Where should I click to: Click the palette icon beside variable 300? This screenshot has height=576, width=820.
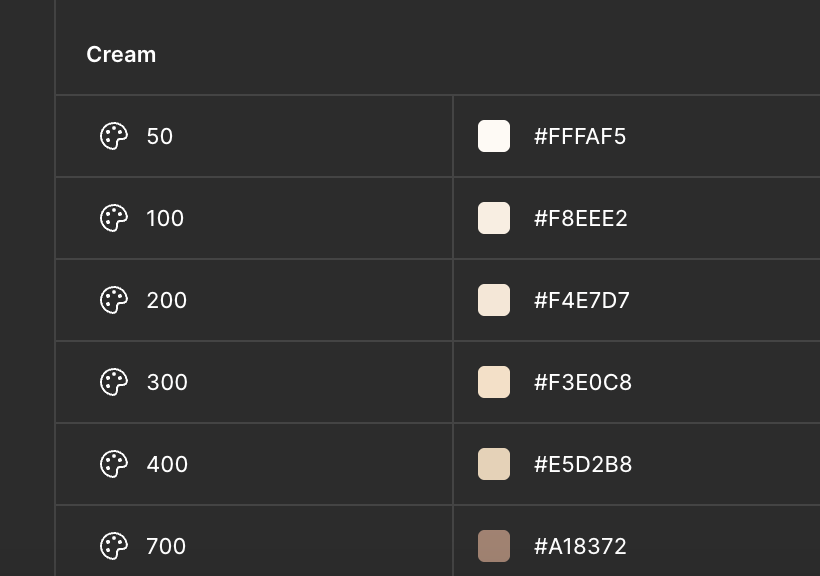(x=114, y=382)
